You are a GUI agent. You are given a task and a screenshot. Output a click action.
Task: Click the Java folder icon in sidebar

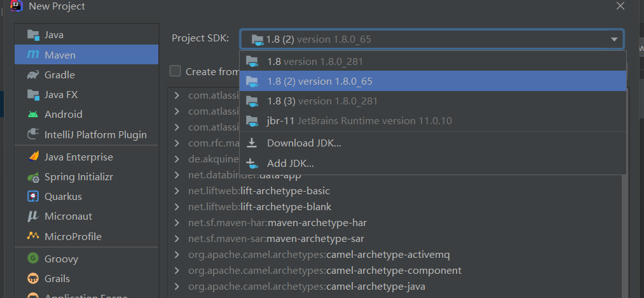coord(33,34)
